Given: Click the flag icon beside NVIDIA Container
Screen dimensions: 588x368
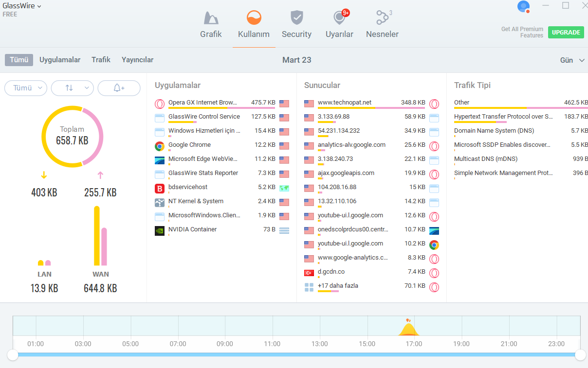Looking at the screenshot, I should (x=284, y=230).
